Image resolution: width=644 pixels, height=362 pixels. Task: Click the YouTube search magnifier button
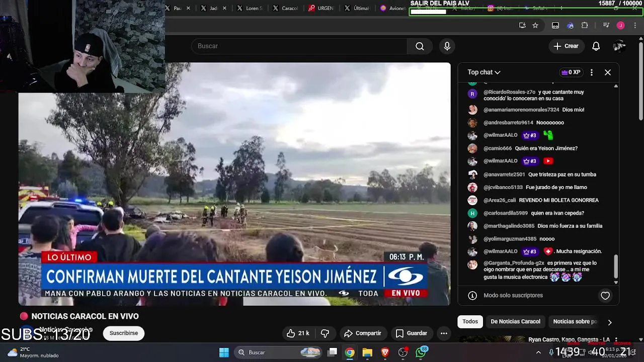coord(420,46)
